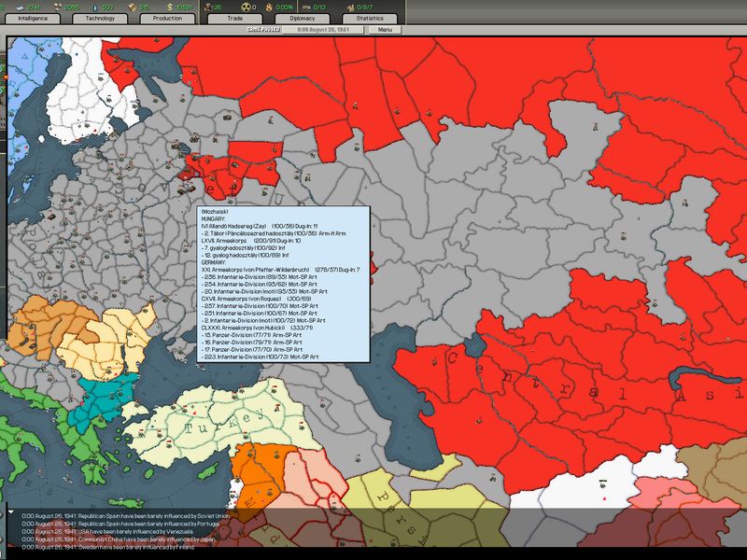Open the Technology screen tab
This screenshot has height=560, width=747.
100,19
